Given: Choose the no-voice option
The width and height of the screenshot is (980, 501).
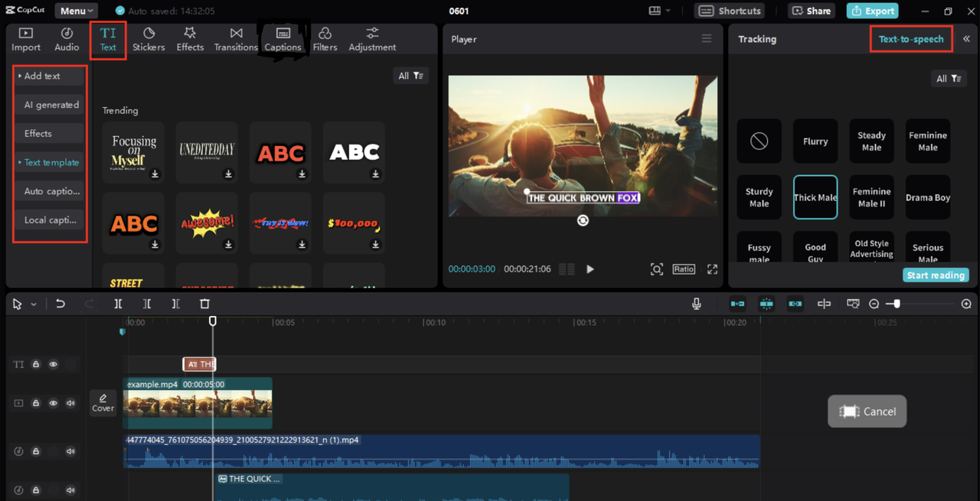Looking at the screenshot, I should (759, 141).
